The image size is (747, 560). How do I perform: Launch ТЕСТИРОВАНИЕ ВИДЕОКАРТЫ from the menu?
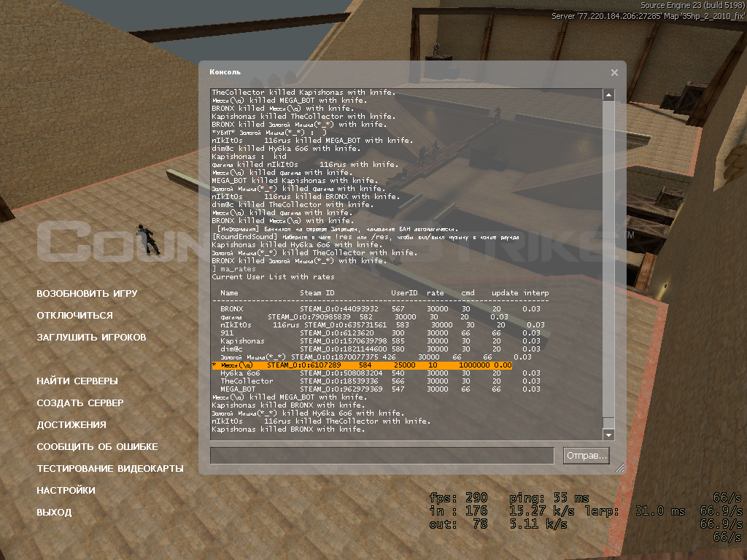tap(110, 469)
